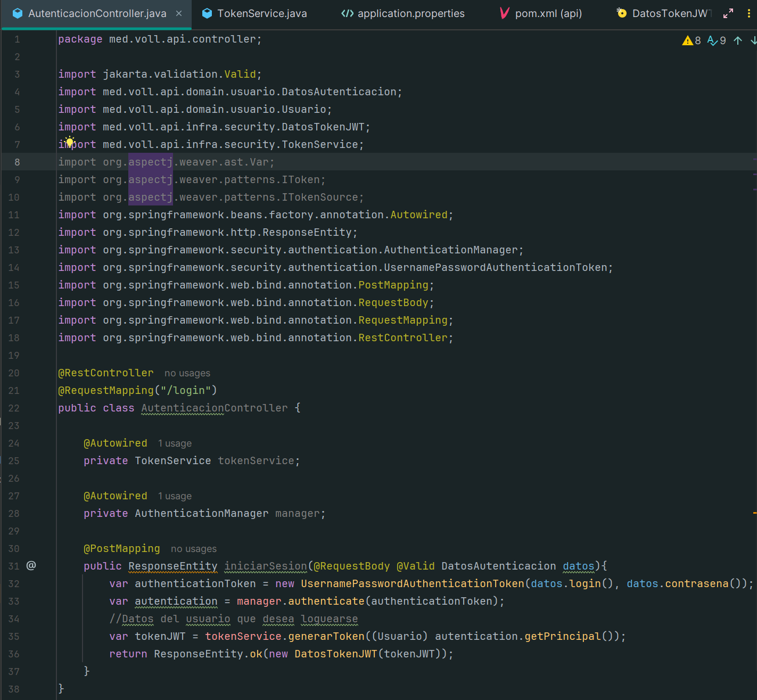This screenshot has width=757, height=700.
Task: Click the application.properties file icon
Action: coord(347,13)
